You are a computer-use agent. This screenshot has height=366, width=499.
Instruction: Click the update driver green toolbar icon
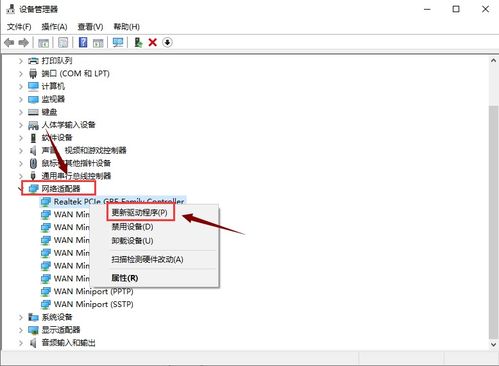(138, 42)
